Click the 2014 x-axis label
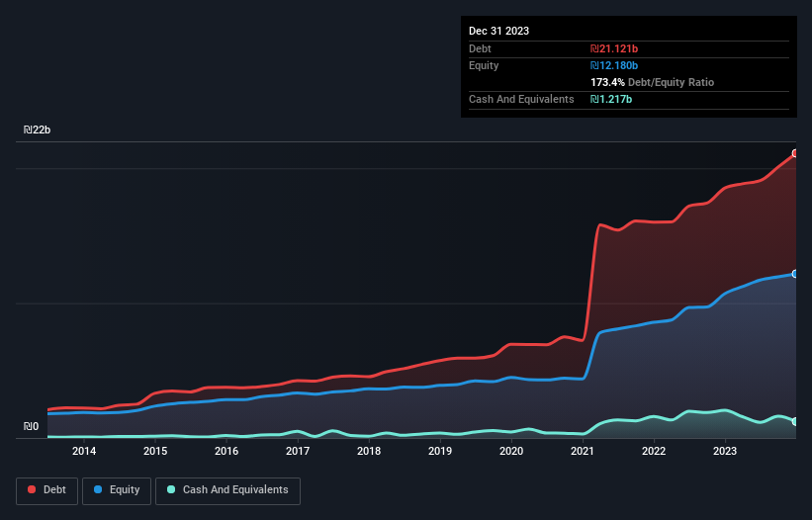This screenshot has height=520, width=812. 84,451
